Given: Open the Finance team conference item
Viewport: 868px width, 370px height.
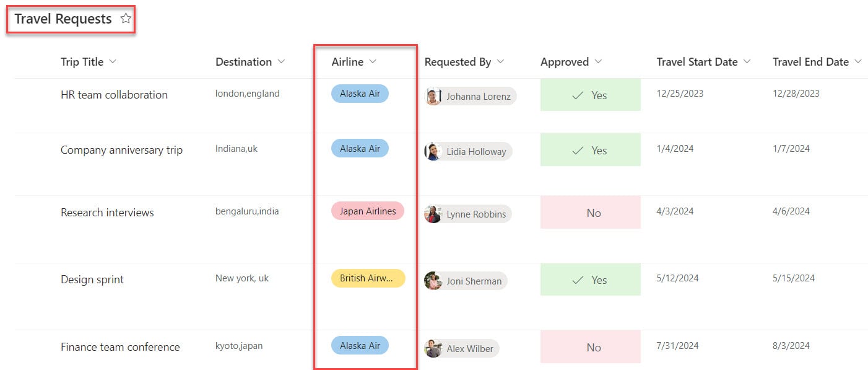Looking at the screenshot, I should coord(120,347).
